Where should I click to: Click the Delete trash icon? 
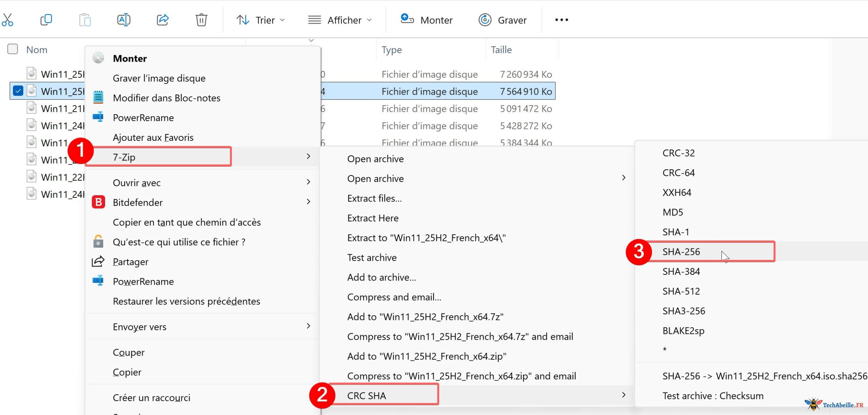(x=201, y=19)
